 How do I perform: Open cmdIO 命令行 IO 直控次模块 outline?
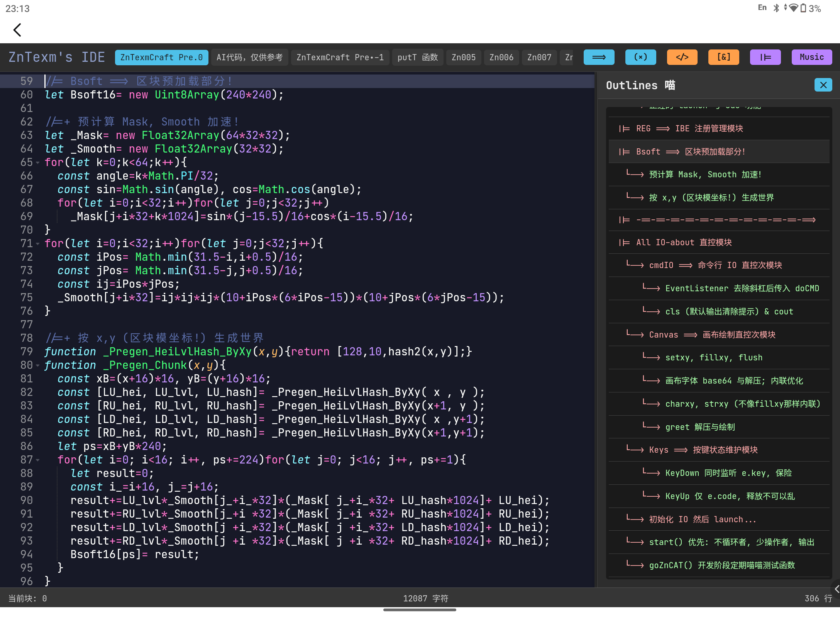(719, 265)
